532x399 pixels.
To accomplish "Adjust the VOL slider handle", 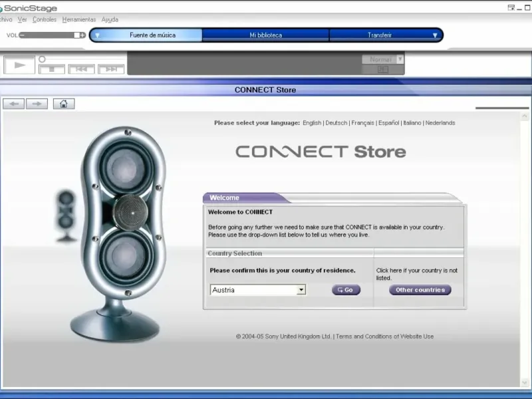I will tap(76, 35).
